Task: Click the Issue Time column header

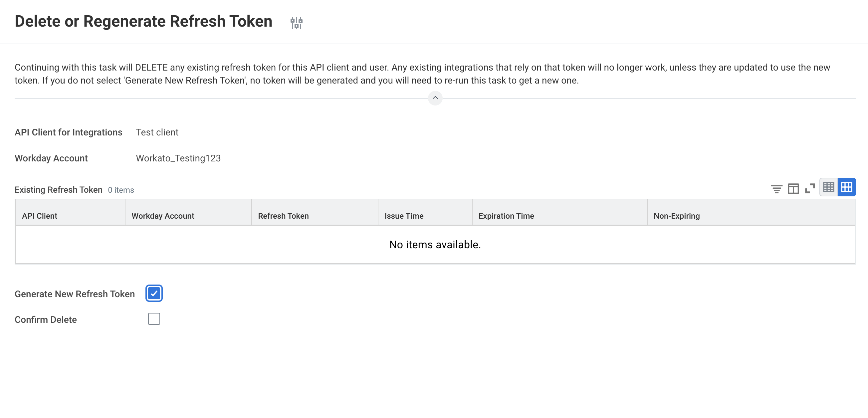Action: (x=404, y=215)
